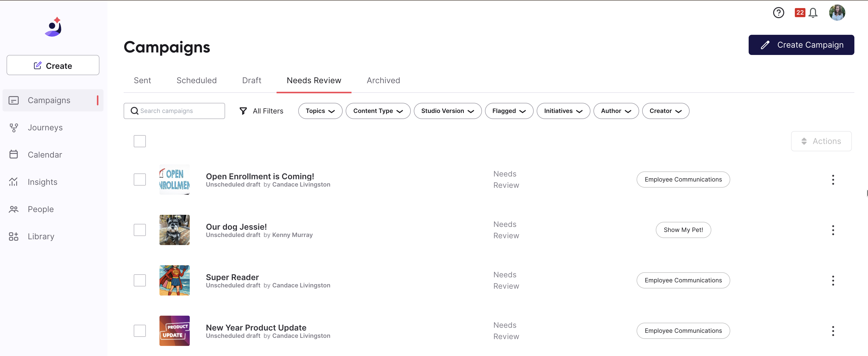868x356 pixels.
Task: Click the Show My Pet! tag
Action: (x=683, y=230)
